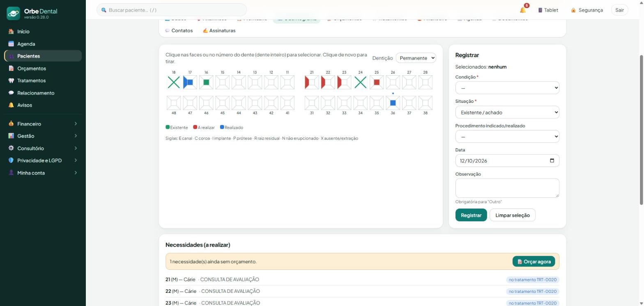Toggle tooth 48 face selection
Viewport: 644px width, 306px height.
coord(174,103)
